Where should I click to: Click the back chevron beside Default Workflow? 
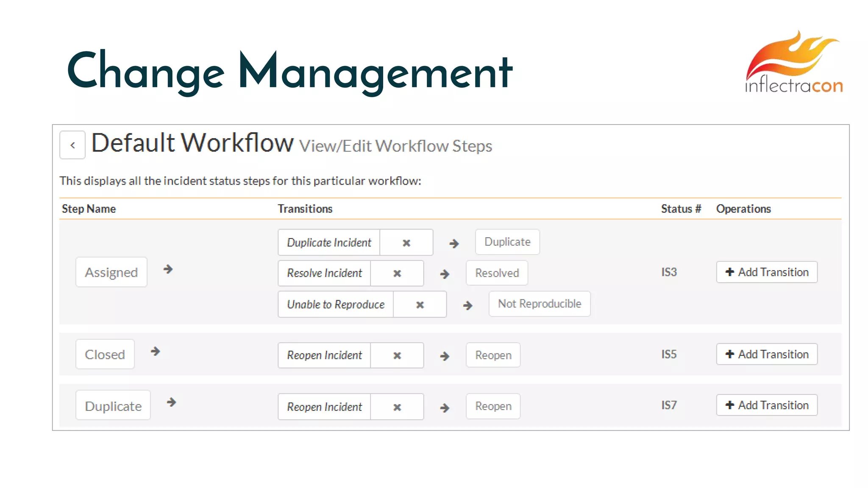point(72,145)
